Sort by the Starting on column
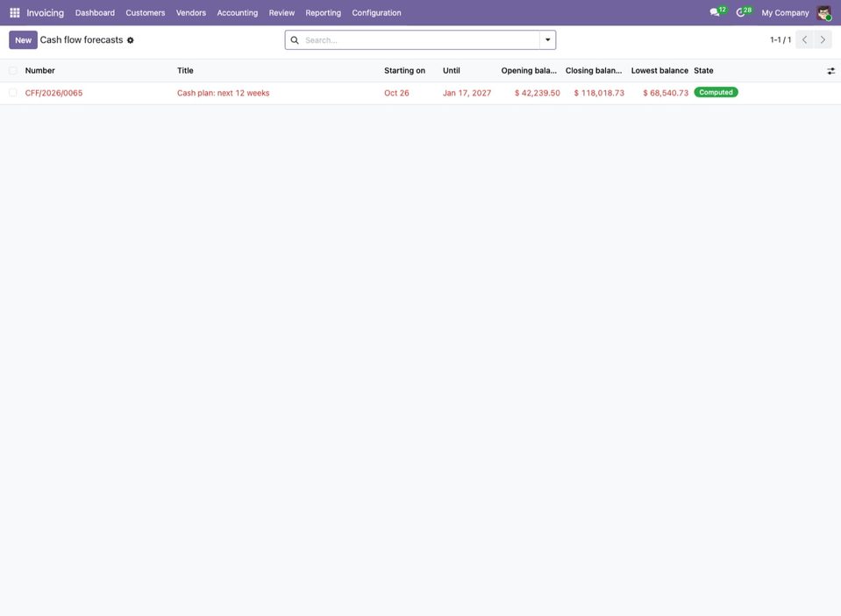Screen dimensions: 841x616 (x=404, y=71)
